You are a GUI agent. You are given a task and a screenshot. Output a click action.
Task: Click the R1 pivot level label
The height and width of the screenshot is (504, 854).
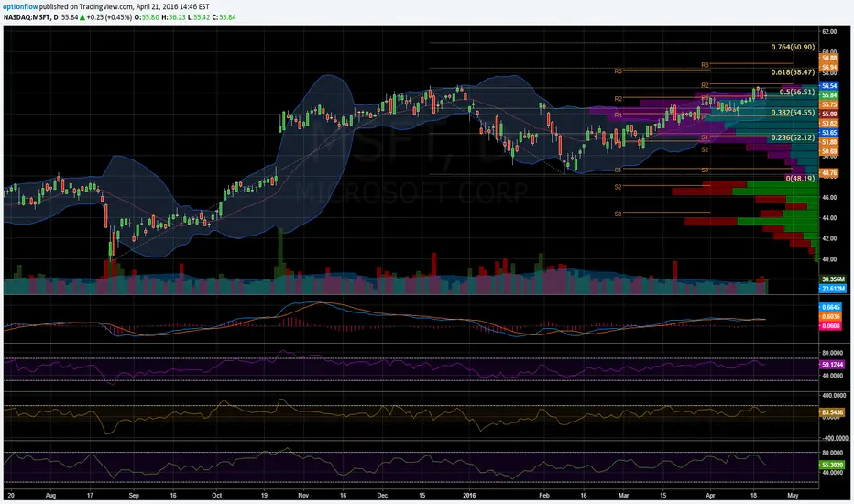[618, 115]
